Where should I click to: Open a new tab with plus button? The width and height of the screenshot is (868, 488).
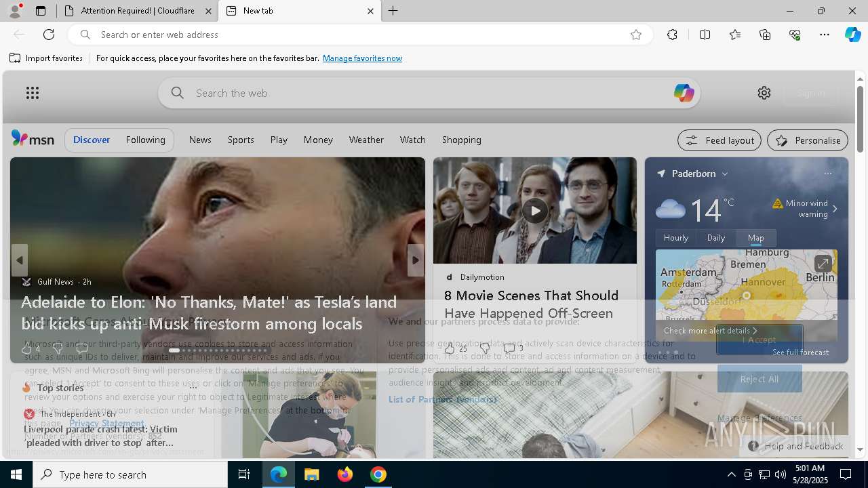tap(393, 11)
